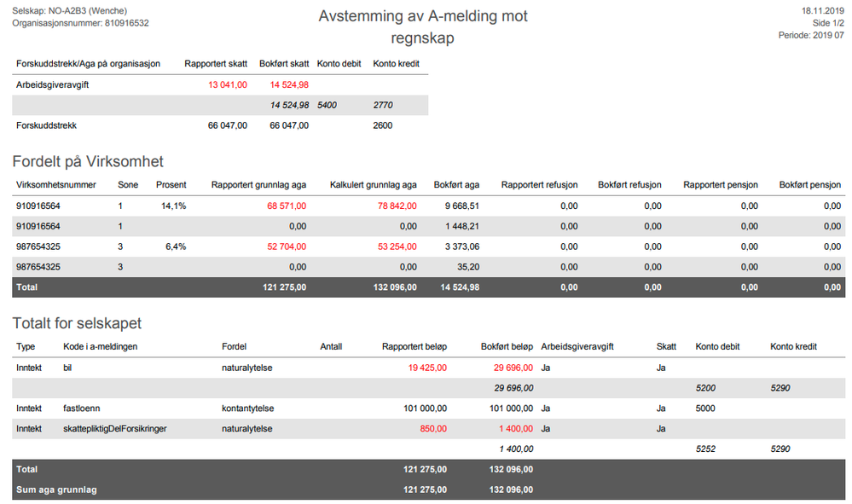
Task: Click the 14,1% Prosent cell
Action: pyautogui.click(x=173, y=206)
